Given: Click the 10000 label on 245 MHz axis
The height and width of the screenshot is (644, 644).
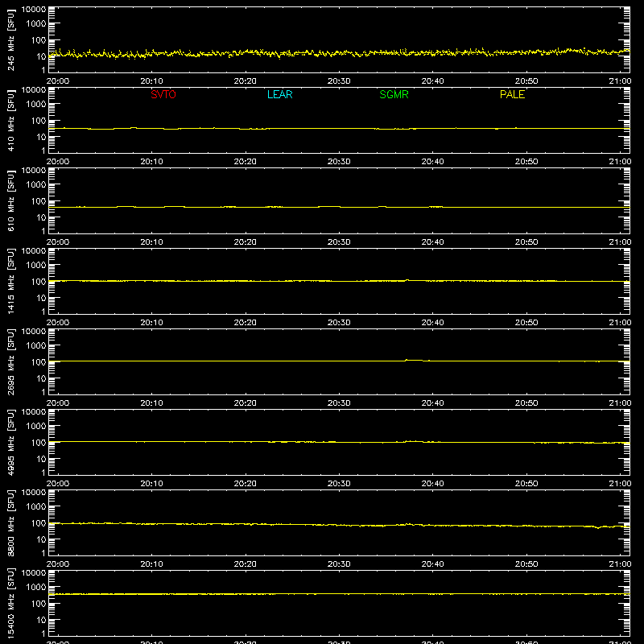Looking at the screenshot, I should [x=34, y=10].
